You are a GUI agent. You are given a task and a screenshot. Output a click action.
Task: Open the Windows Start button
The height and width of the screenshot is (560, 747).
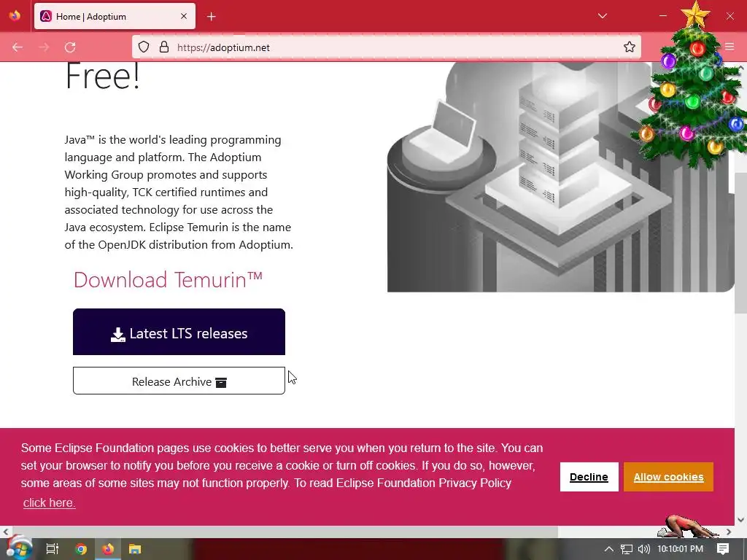pyautogui.click(x=18, y=548)
